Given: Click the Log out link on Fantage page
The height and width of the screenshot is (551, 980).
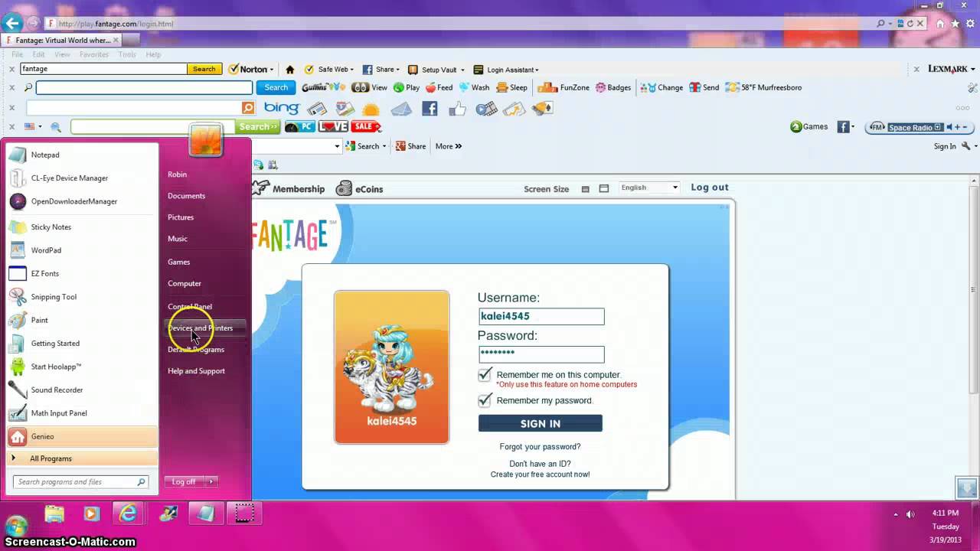Looking at the screenshot, I should click(x=710, y=187).
